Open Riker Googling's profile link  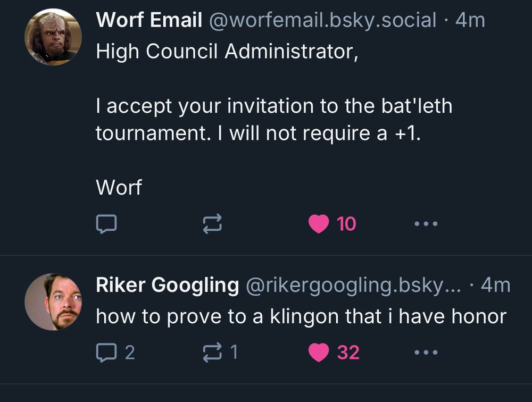tap(166, 284)
